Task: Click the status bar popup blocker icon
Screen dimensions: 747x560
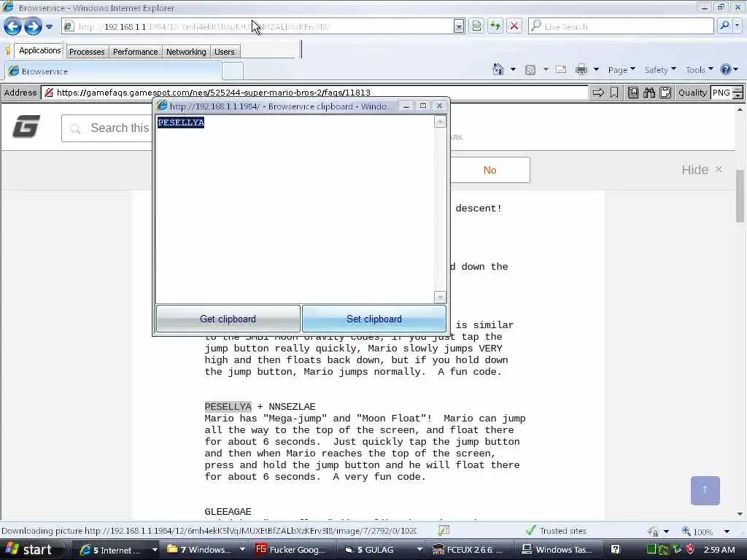Action: tap(444, 530)
